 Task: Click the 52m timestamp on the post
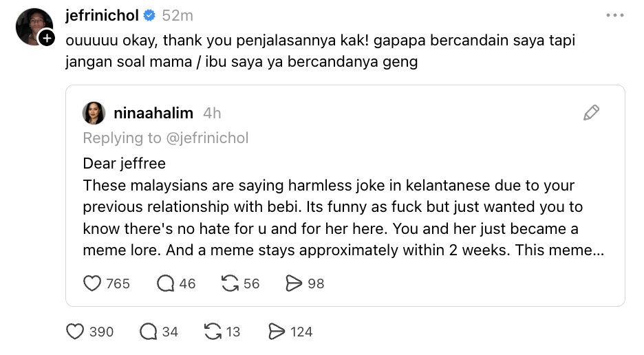click(178, 15)
